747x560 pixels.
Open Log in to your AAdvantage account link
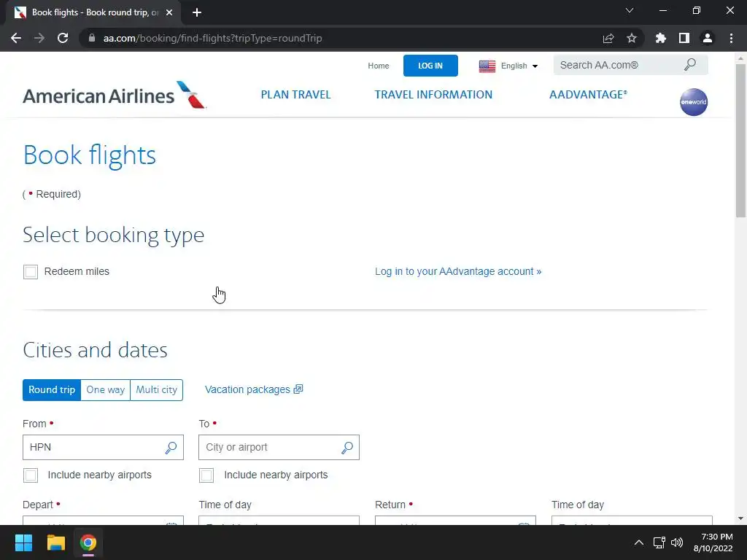coord(458,271)
